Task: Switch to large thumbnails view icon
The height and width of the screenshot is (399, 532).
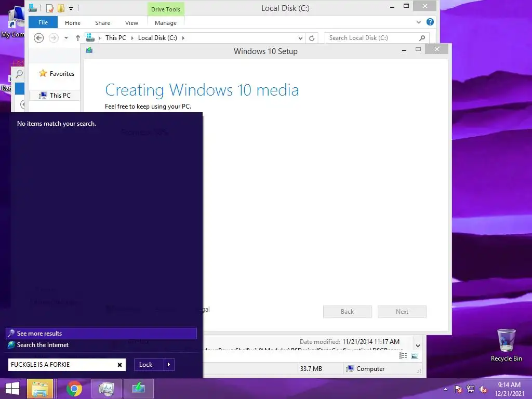Action: pos(415,355)
